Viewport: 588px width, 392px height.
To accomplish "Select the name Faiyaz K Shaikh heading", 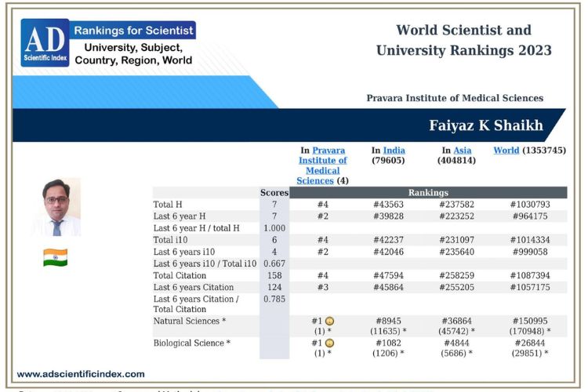I will pyautogui.click(x=486, y=125).
